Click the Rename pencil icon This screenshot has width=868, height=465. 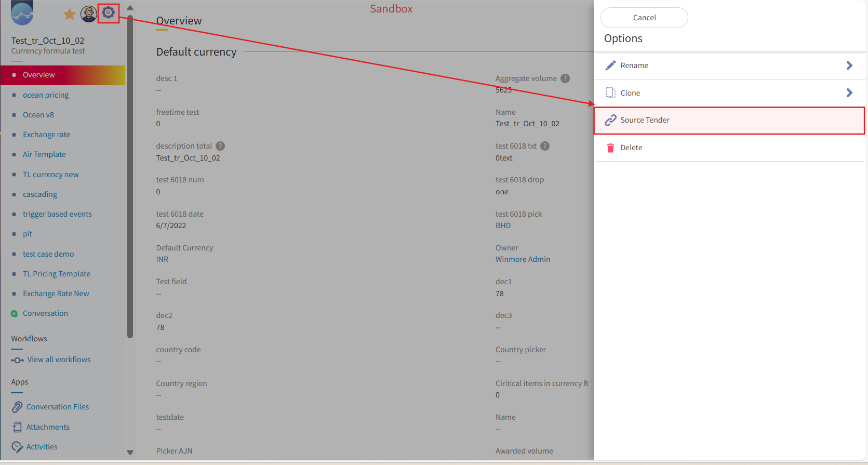point(610,65)
